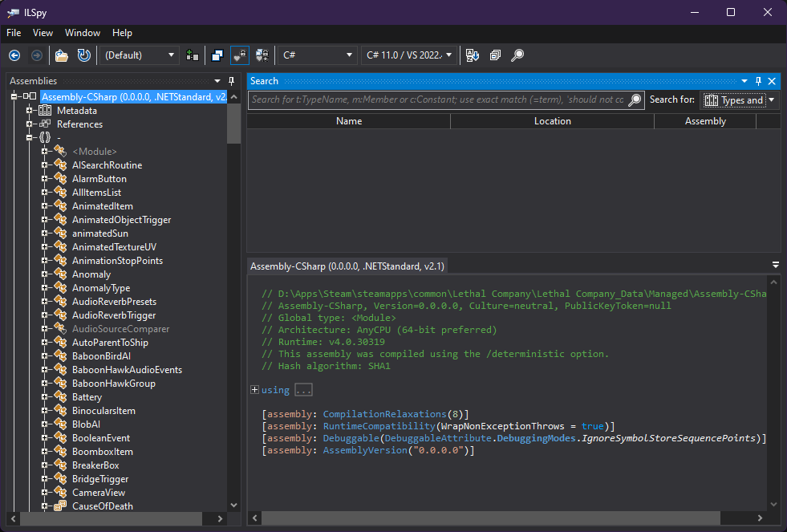Screen dimensions: 787x532
Task: Toggle Show all types and members button
Action: [x=262, y=55]
